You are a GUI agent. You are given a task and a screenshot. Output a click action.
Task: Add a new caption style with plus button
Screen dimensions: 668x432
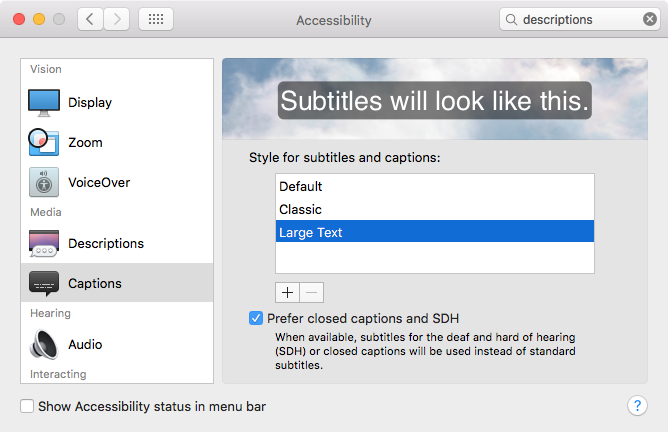coord(288,293)
